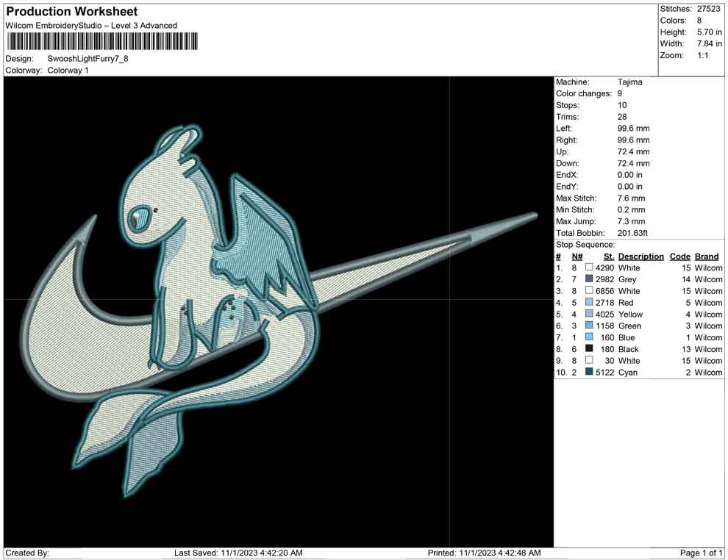Screen dimensions: 728x560
Task: Click the Description column header
Action: click(640, 256)
